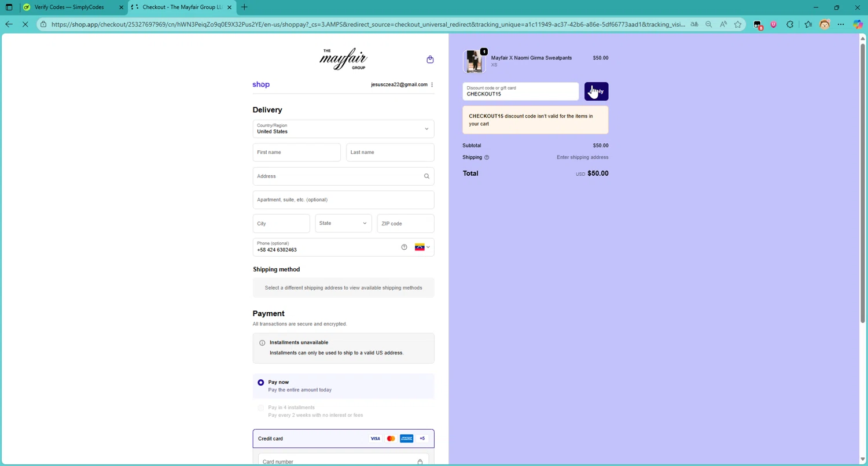Image resolution: width=868 pixels, height=466 pixels.
Task: Go back with browser back arrow
Action: click(x=9, y=24)
